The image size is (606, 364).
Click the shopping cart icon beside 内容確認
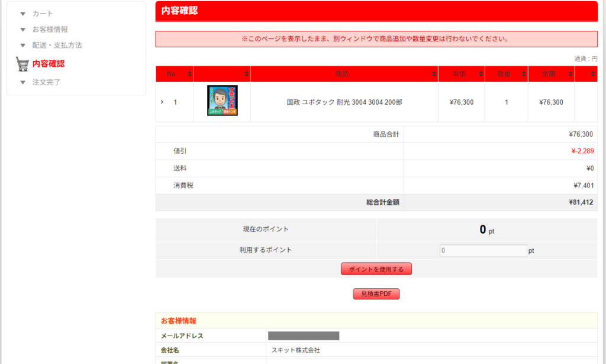tap(22, 64)
